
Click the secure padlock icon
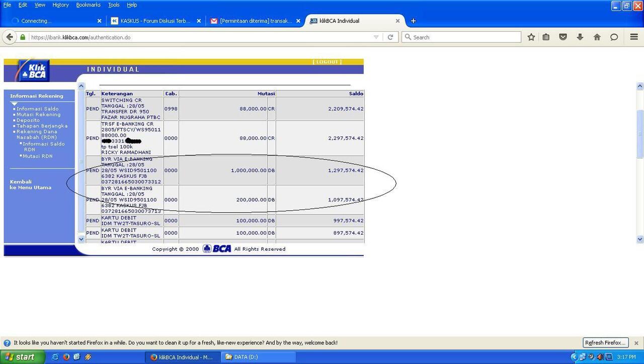coord(23,37)
